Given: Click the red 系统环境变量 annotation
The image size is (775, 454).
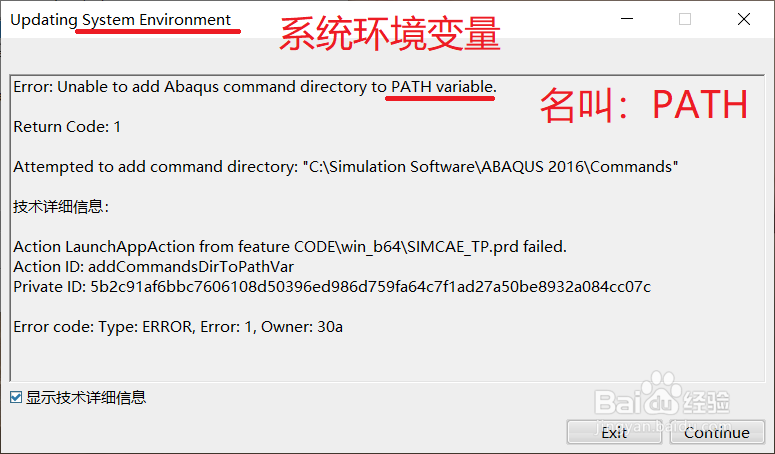Looking at the screenshot, I should coord(390,34).
